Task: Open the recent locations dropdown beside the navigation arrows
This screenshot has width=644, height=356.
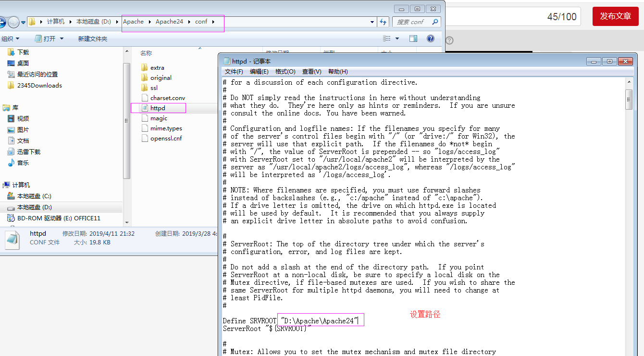Action: coord(23,22)
